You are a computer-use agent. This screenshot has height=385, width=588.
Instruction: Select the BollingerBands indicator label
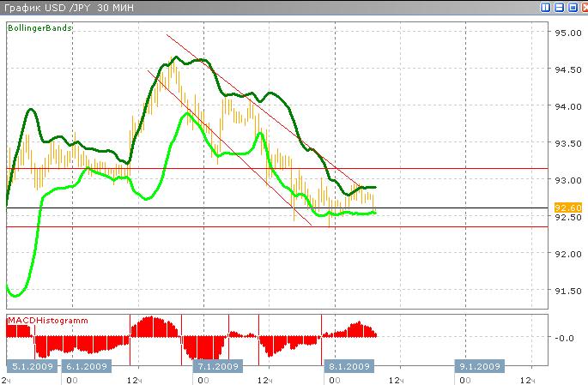coord(40,28)
